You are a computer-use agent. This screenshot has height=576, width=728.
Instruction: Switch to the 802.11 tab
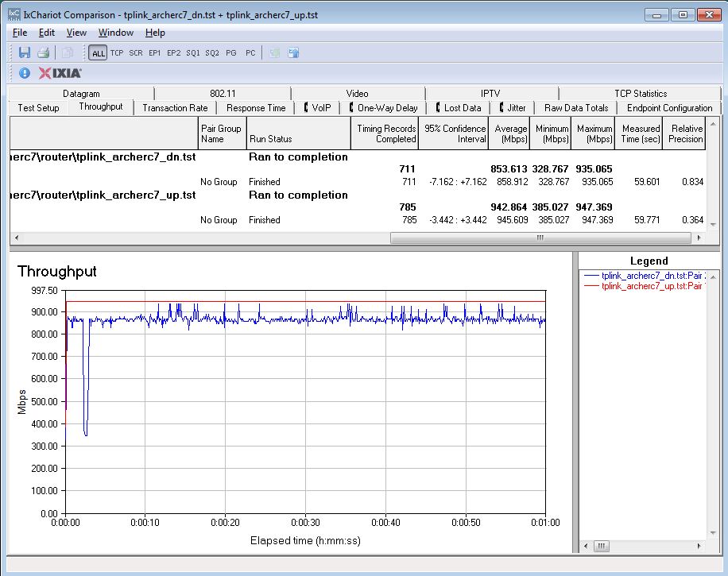223,93
